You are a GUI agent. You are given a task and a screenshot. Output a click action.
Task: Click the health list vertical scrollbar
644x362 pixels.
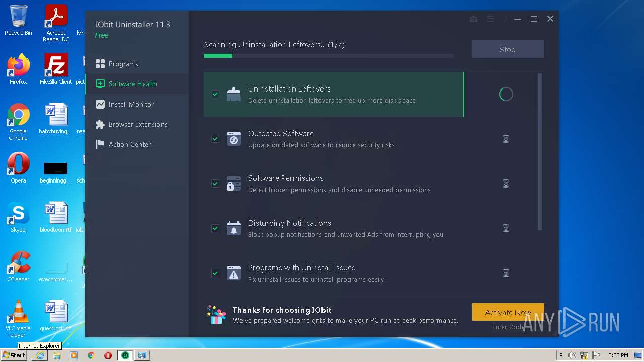pos(540,152)
